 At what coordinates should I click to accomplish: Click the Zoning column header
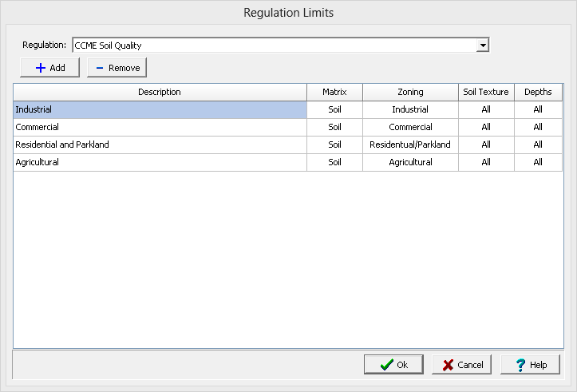410,92
